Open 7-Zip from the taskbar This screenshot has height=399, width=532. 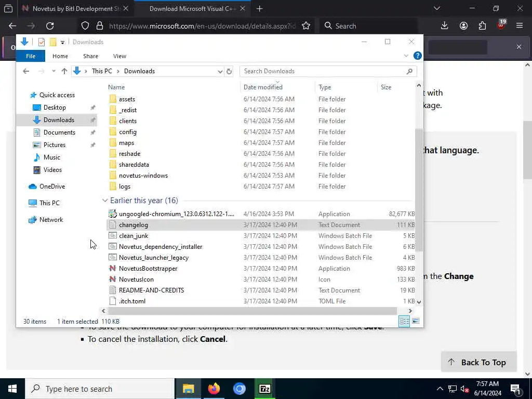264,389
